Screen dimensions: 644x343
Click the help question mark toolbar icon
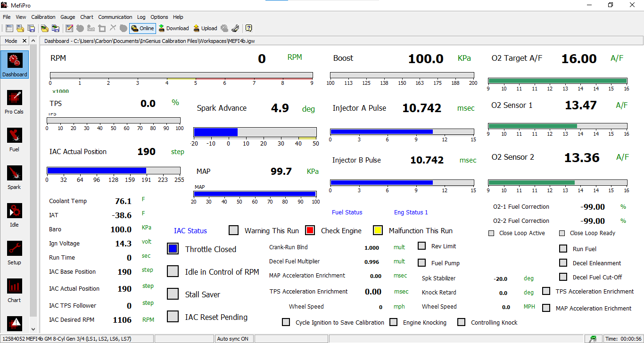[x=249, y=28]
